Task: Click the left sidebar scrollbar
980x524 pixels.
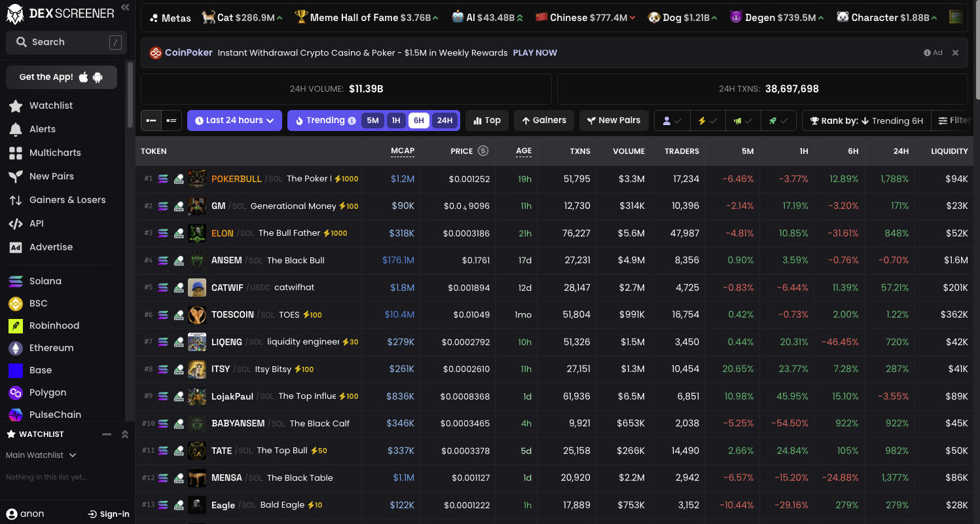Action: pyautogui.click(x=130, y=95)
